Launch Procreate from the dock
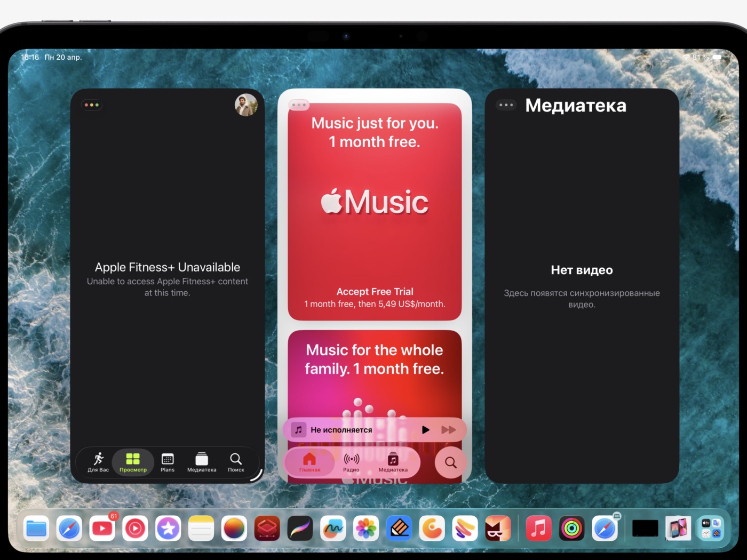Screen dimensions: 747x560 point(300,529)
